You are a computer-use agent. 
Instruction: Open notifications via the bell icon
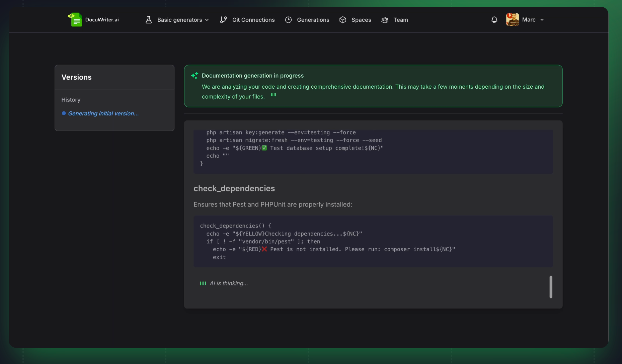tap(494, 20)
